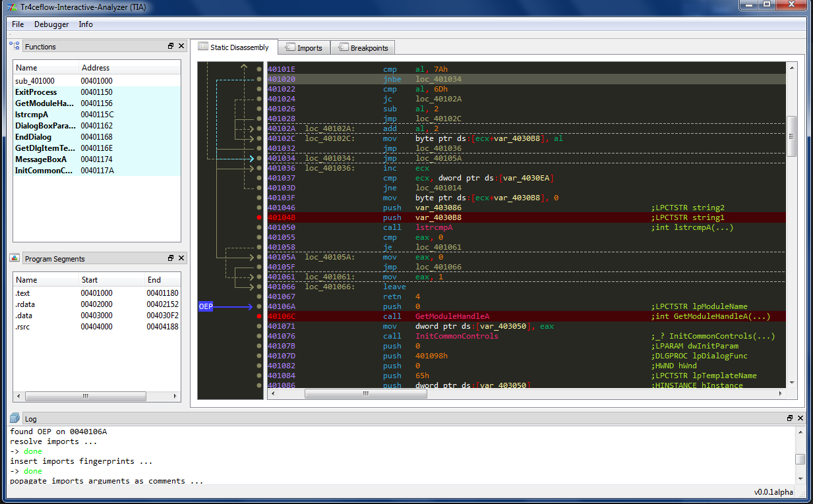Viewport: 813px width, 504px height.
Task: Click loc_401061 operand on je line
Action: 438,247
